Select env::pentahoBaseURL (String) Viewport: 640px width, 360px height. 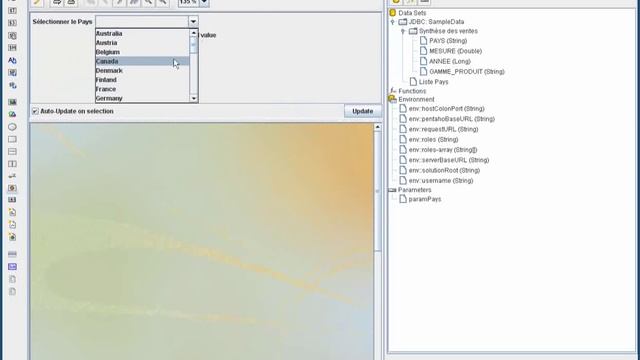coord(451,119)
